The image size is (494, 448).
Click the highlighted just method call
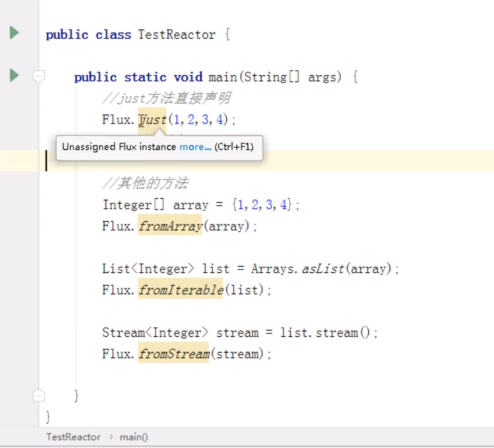click(x=153, y=120)
